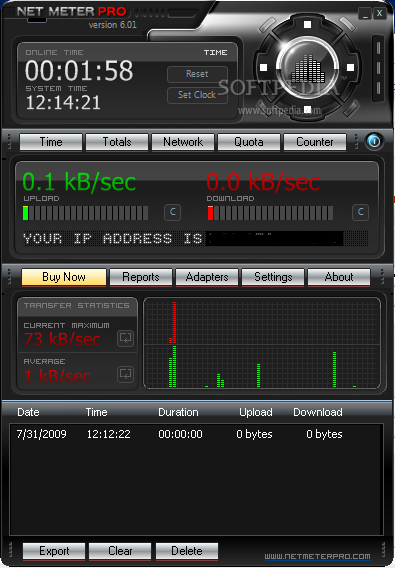This screenshot has width=395, height=568.
Task: Export the session log
Action: pos(54,551)
